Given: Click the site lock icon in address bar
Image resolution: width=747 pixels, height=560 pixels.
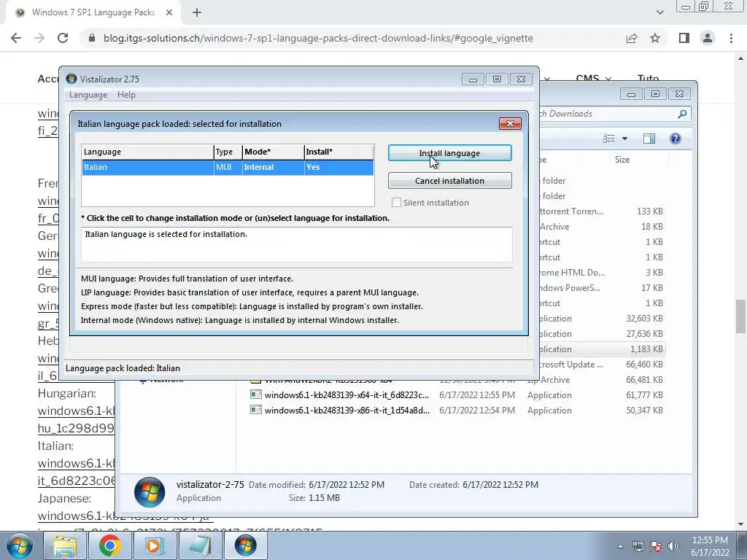Looking at the screenshot, I should (93, 38).
